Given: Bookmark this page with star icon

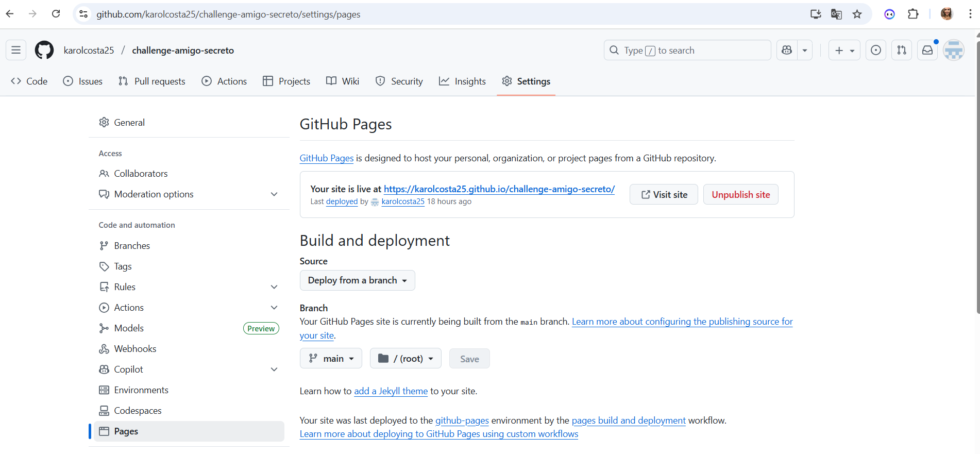Looking at the screenshot, I should 857,14.
